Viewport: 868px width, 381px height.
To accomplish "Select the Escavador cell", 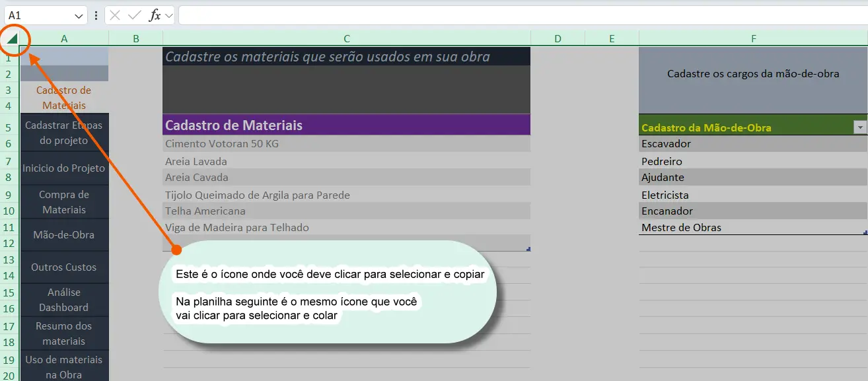I will coord(753,144).
